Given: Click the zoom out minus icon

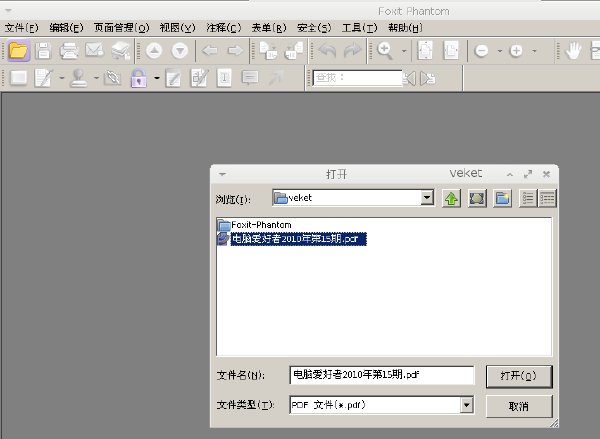Looking at the screenshot, I should (x=481, y=51).
